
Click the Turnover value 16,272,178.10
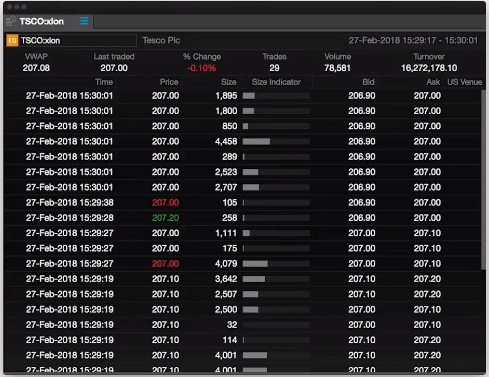tap(429, 68)
